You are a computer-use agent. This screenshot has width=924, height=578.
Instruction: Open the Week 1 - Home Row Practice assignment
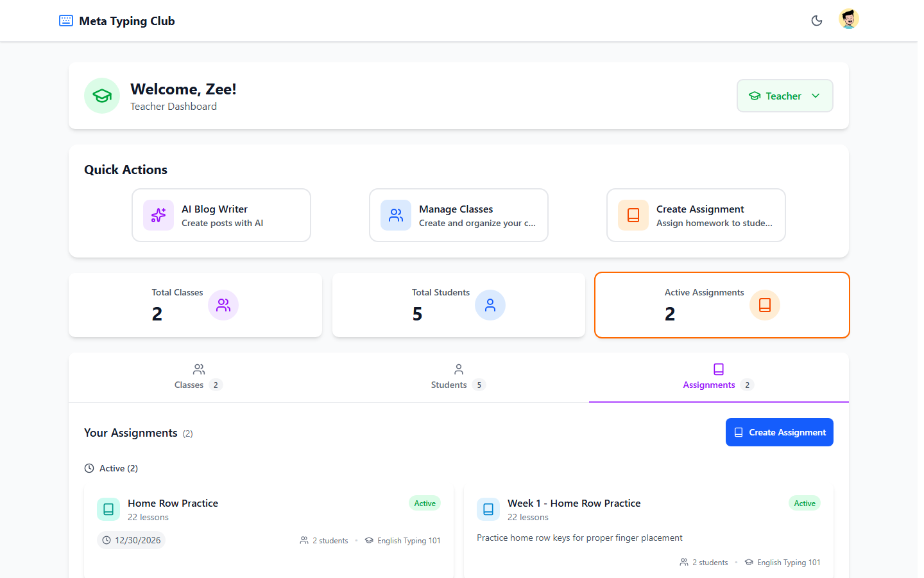[x=649, y=532]
